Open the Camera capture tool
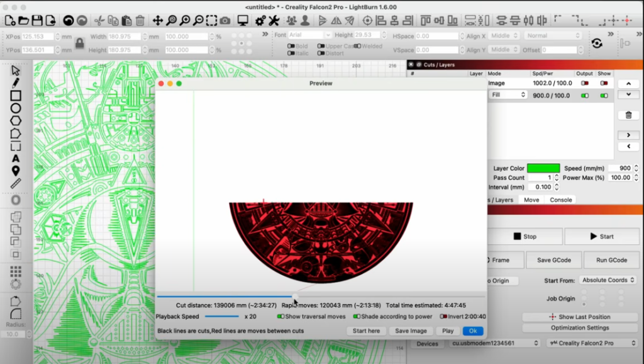This screenshot has height=364, width=644. (x=225, y=21)
